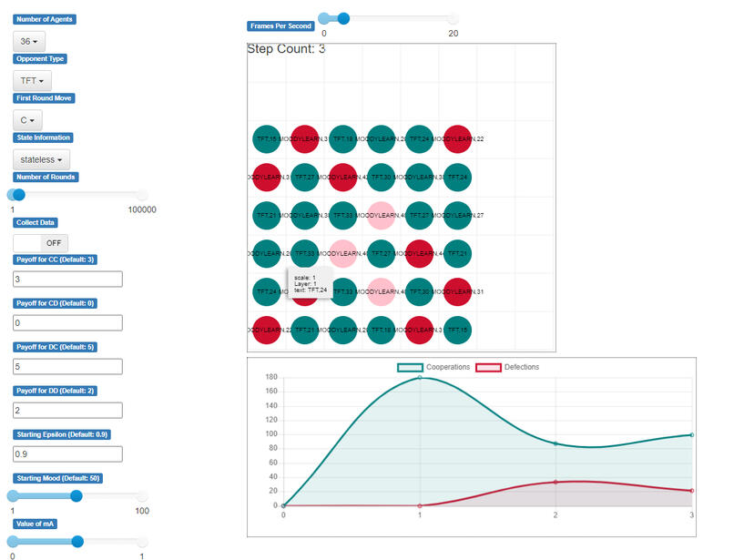744x560 pixels.
Task: Toggle the Collect Data switch
Action: 40,243
